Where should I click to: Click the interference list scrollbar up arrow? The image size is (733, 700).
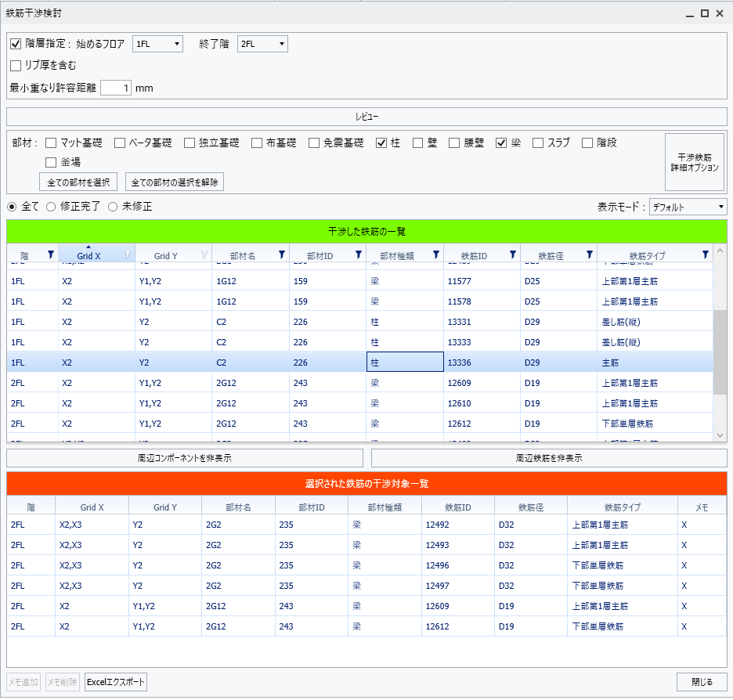[x=720, y=251]
